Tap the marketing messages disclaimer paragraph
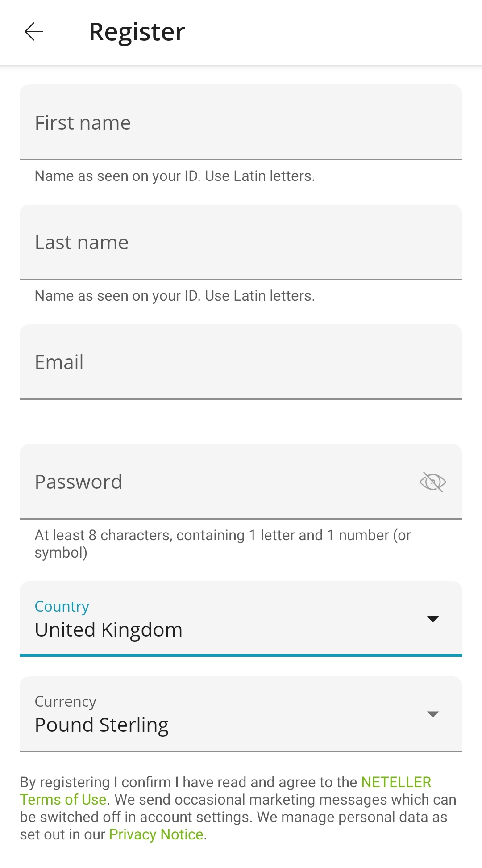The image size is (482, 868). [238, 808]
